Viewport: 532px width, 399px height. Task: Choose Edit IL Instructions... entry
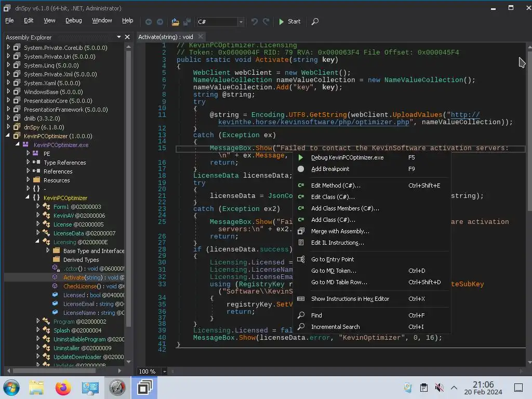(372, 243)
